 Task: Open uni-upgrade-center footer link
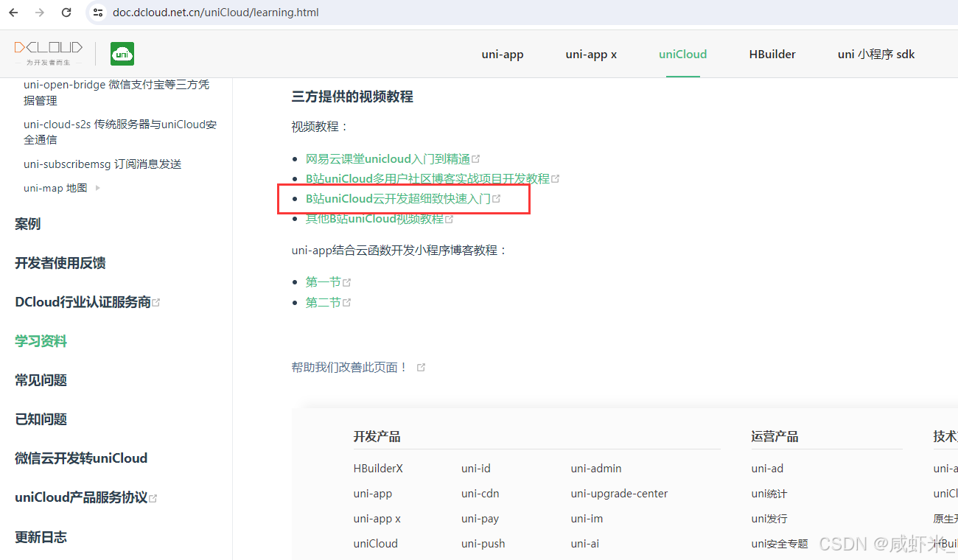click(x=619, y=494)
